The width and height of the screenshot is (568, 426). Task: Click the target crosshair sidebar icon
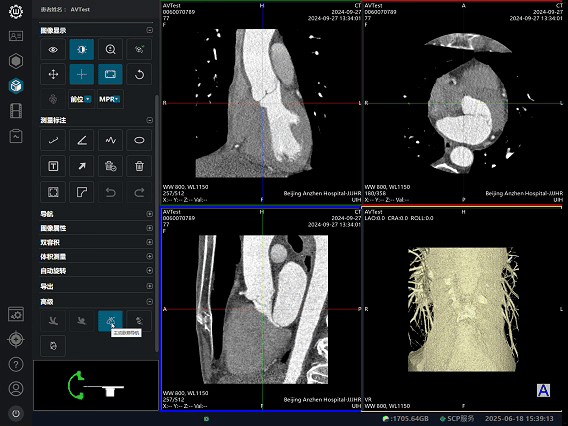[x=16, y=339]
